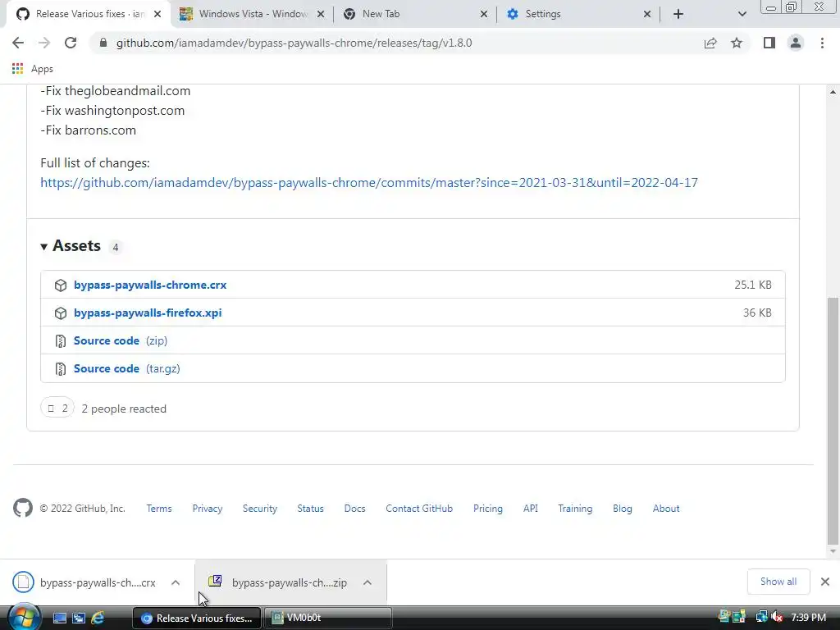Click the reaction button showing 2

(57, 409)
